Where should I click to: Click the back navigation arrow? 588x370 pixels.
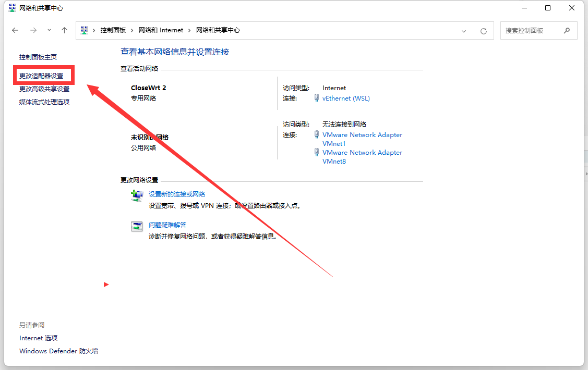pos(15,31)
